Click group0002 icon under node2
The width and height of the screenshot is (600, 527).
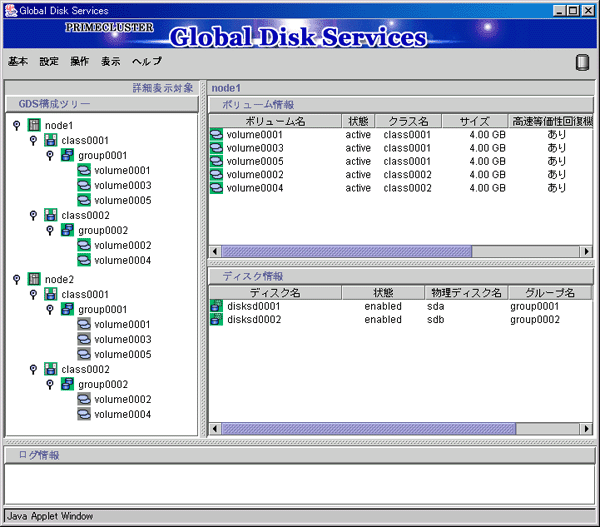(67, 384)
